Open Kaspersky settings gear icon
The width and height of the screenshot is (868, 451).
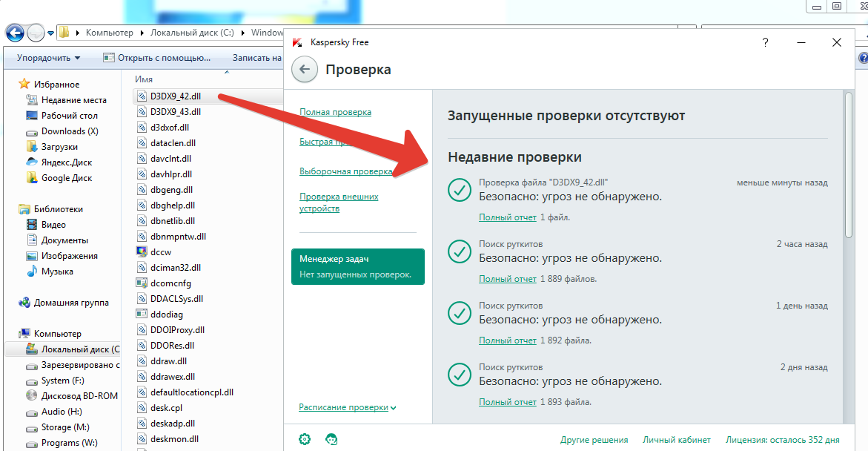(305, 439)
